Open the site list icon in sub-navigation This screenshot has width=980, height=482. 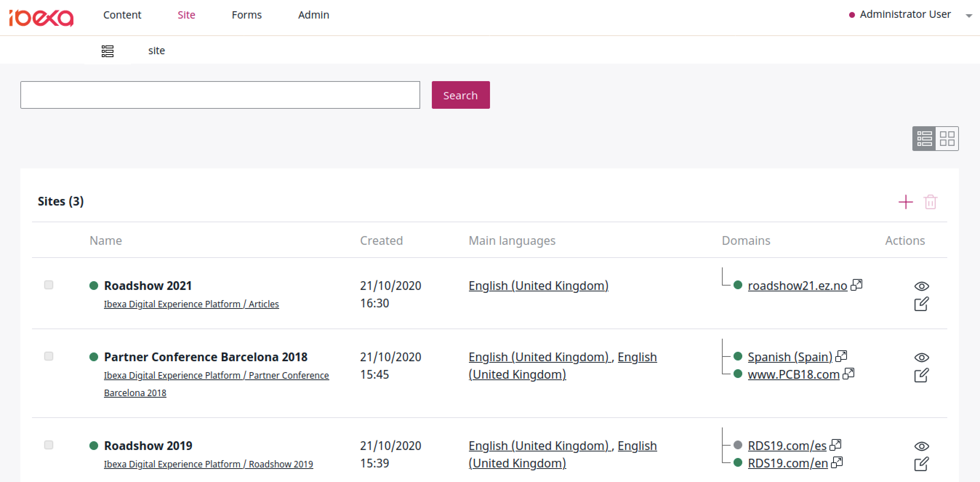pyautogui.click(x=108, y=51)
